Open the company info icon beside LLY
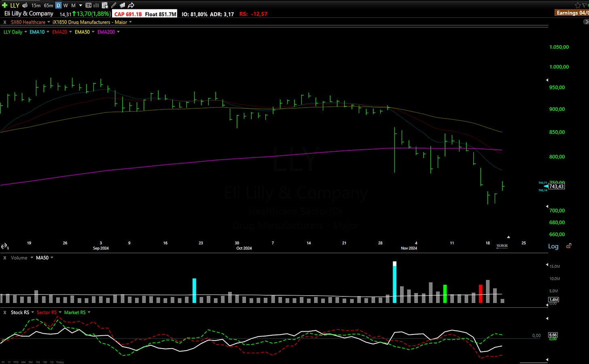Screen dimensions: 589x364 (x=25, y=5)
